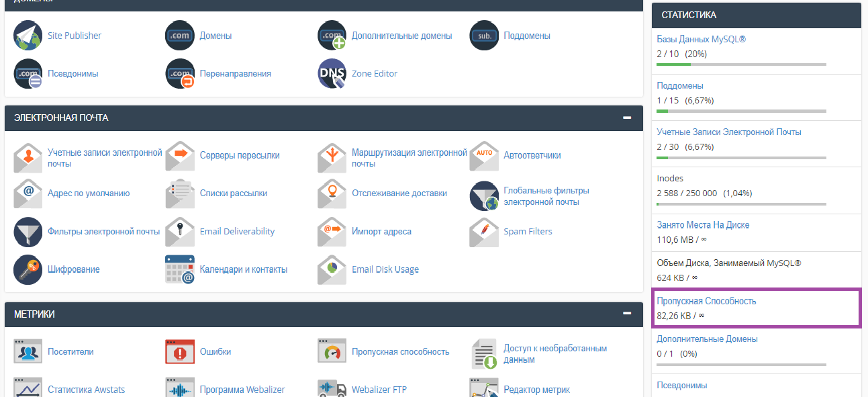
Task: Open the Пропускная способность gauge icon
Action: (332, 352)
